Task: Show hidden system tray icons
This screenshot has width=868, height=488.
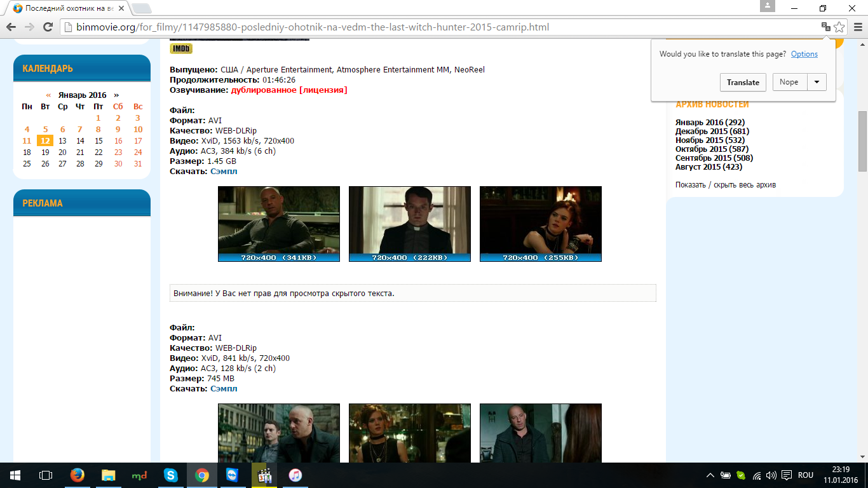Action: coord(710,475)
